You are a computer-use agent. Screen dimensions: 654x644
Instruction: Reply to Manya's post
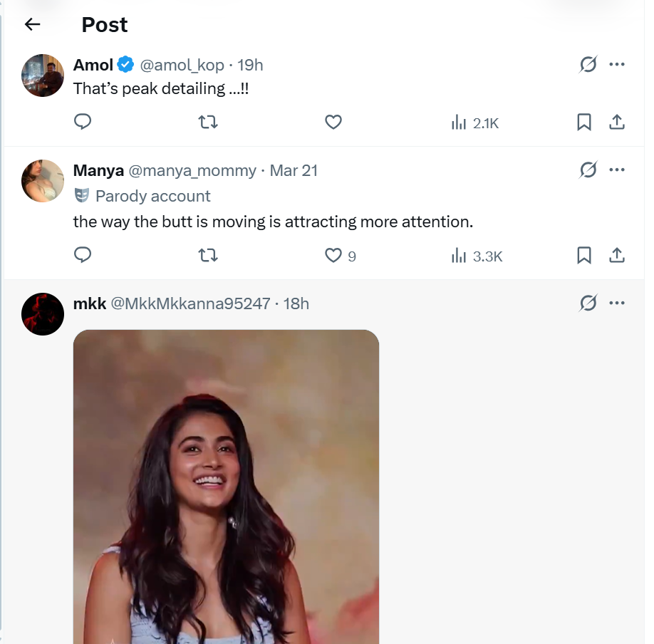(x=83, y=255)
